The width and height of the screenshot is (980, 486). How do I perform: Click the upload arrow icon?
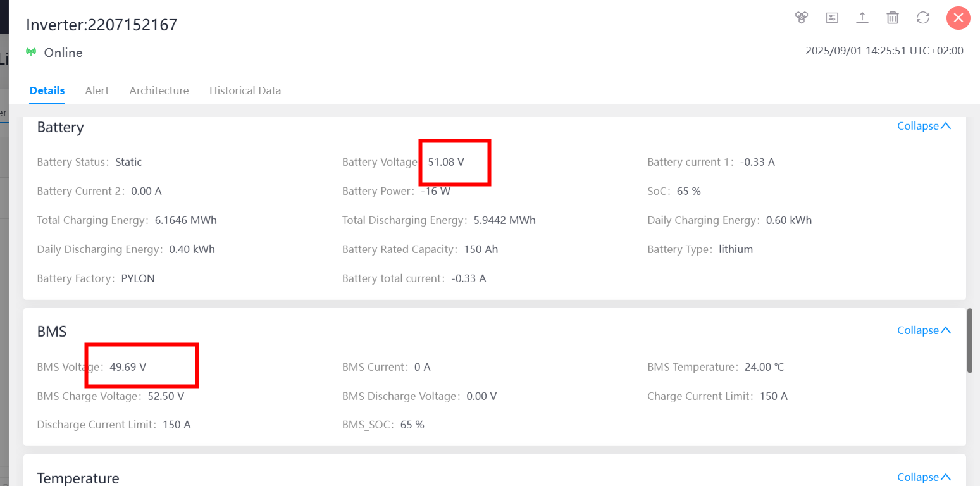862,18
